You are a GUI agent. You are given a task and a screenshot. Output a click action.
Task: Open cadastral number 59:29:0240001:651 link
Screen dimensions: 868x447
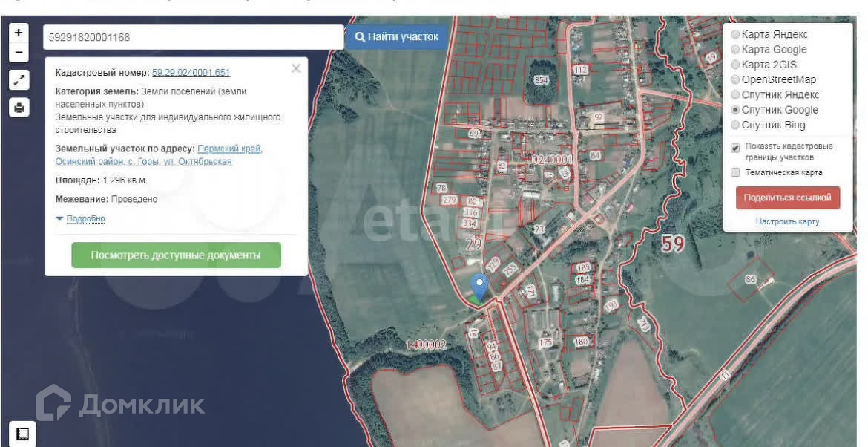coord(191,73)
